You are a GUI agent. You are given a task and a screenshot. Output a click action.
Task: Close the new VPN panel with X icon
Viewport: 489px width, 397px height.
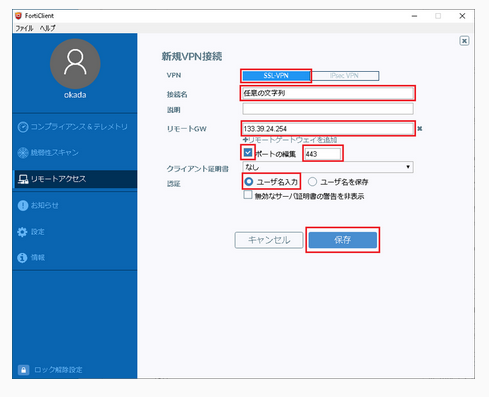(464, 41)
